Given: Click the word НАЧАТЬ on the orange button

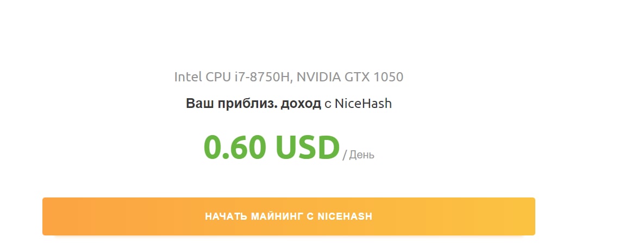Looking at the screenshot, I should click(226, 216).
